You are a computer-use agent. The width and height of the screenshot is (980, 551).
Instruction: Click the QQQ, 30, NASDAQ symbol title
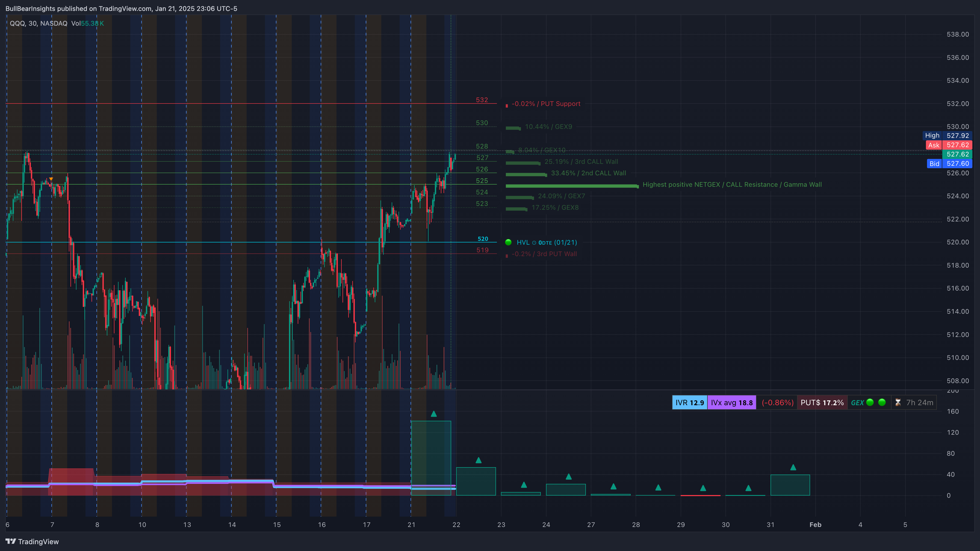pos(39,23)
